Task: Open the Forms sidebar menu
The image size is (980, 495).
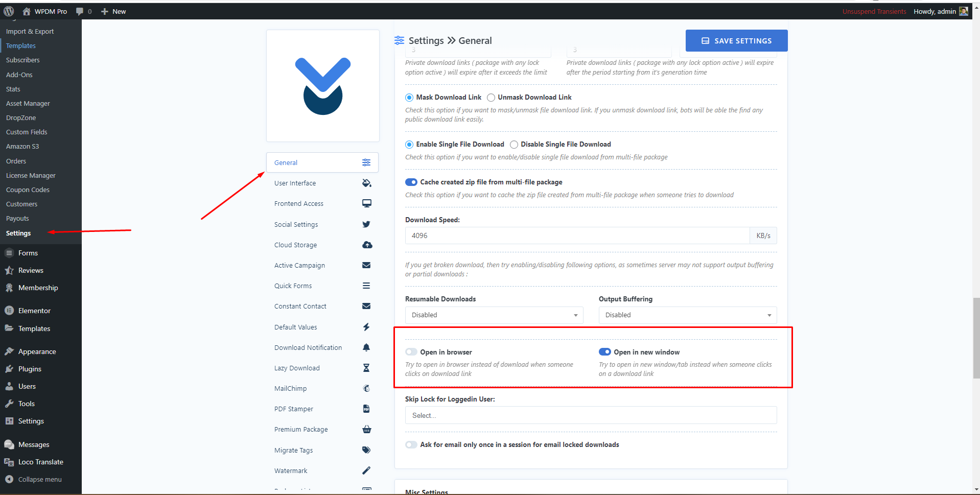Action: tap(28, 253)
